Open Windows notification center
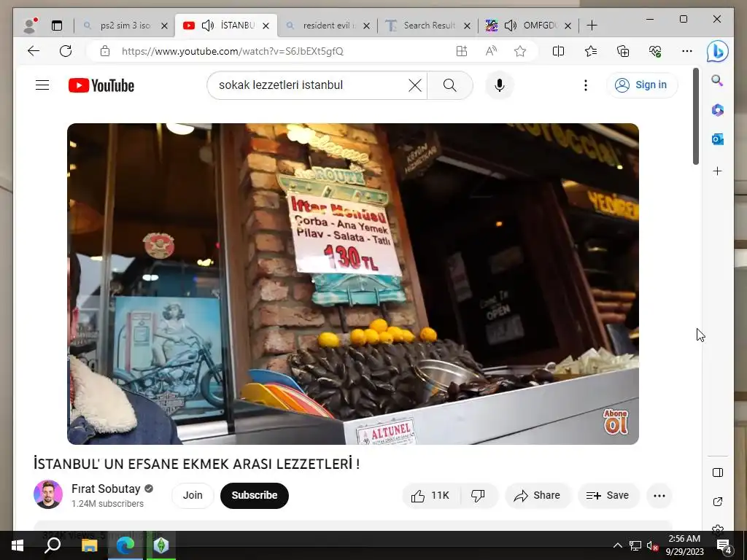Image resolution: width=747 pixels, height=560 pixels. tap(724, 545)
